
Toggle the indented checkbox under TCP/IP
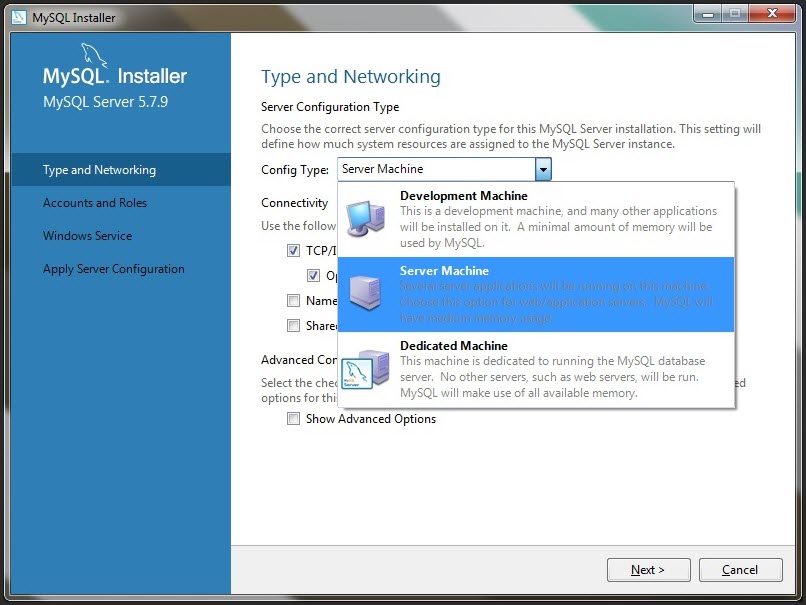pos(313,276)
